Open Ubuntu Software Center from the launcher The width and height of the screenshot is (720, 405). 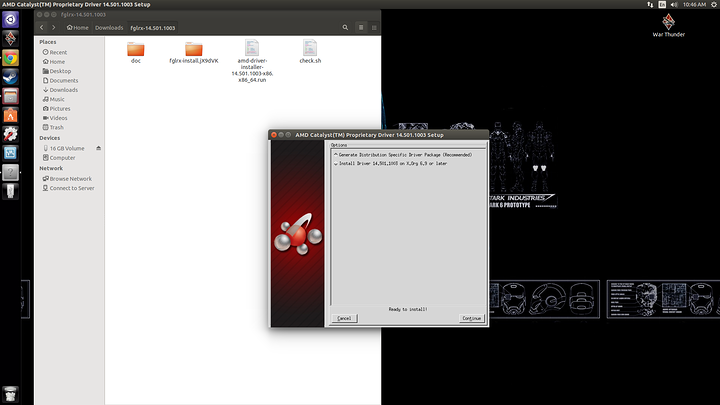point(10,115)
